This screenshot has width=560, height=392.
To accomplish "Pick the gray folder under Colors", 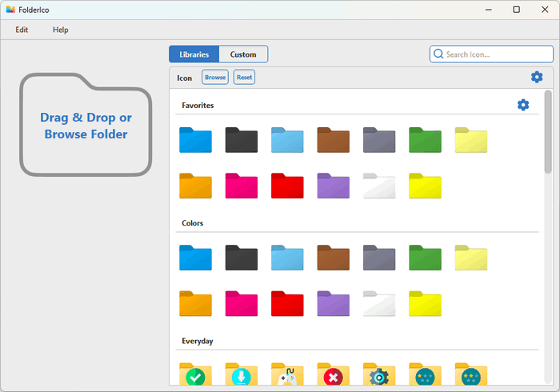I will coord(379,258).
